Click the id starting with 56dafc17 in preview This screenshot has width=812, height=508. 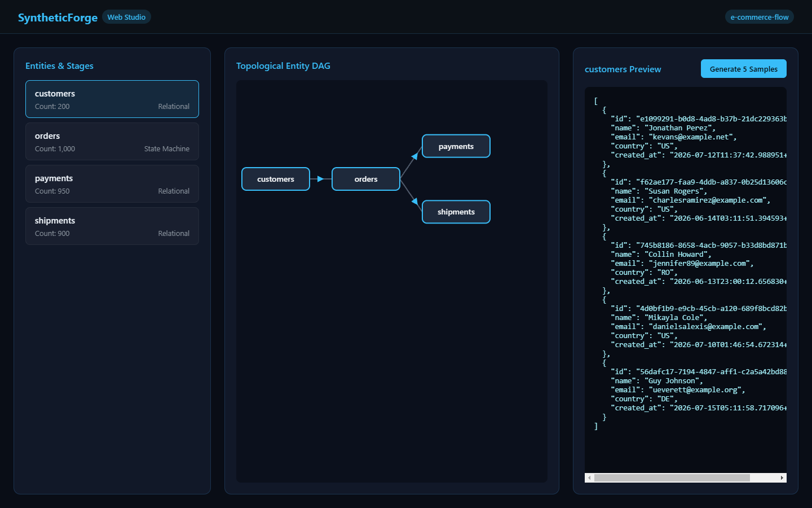[711, 372]
